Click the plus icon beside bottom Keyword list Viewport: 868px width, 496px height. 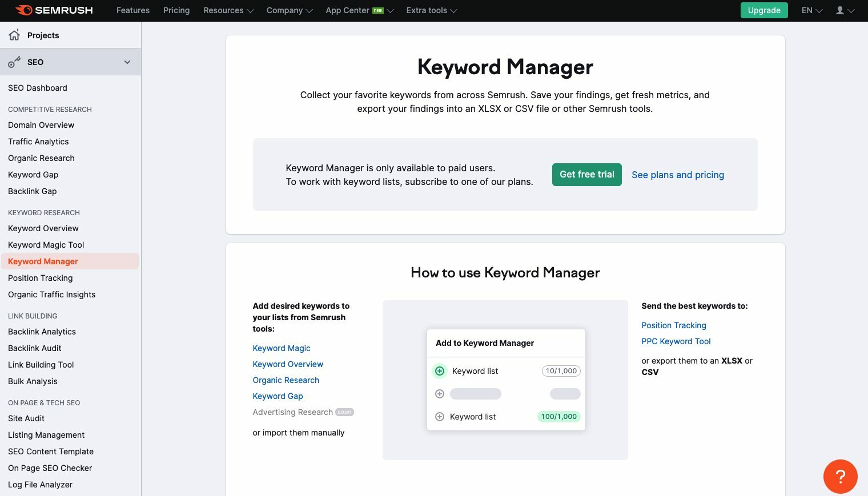(440, 417)
